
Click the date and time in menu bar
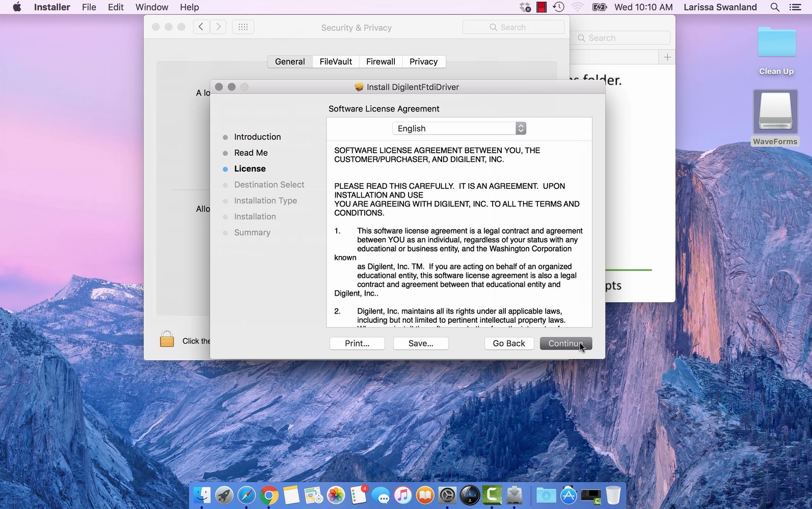tap(643, 7)
